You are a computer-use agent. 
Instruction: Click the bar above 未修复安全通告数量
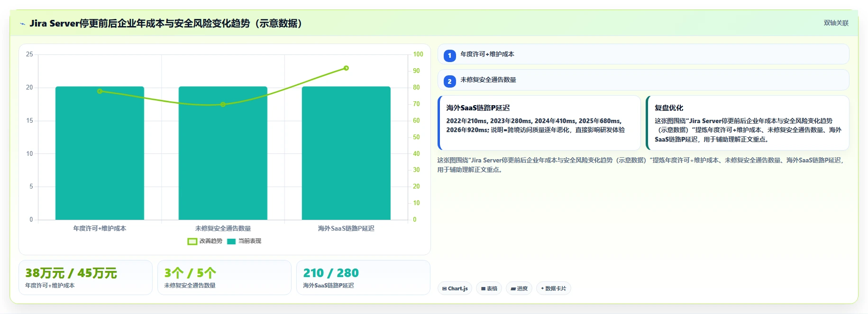click(223, 153)
